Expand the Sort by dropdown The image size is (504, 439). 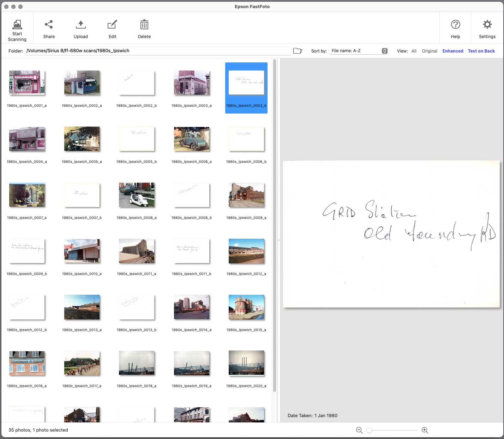point(358,51)
